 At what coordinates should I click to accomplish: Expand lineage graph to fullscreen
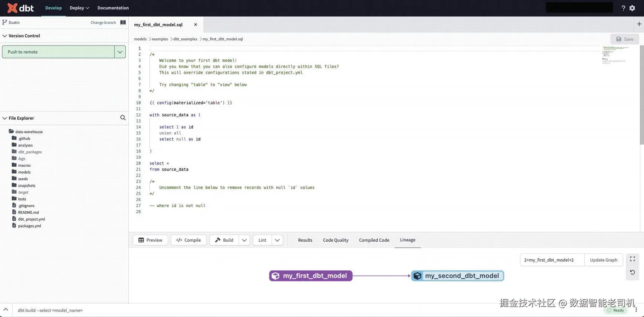[x=633, y=259]
